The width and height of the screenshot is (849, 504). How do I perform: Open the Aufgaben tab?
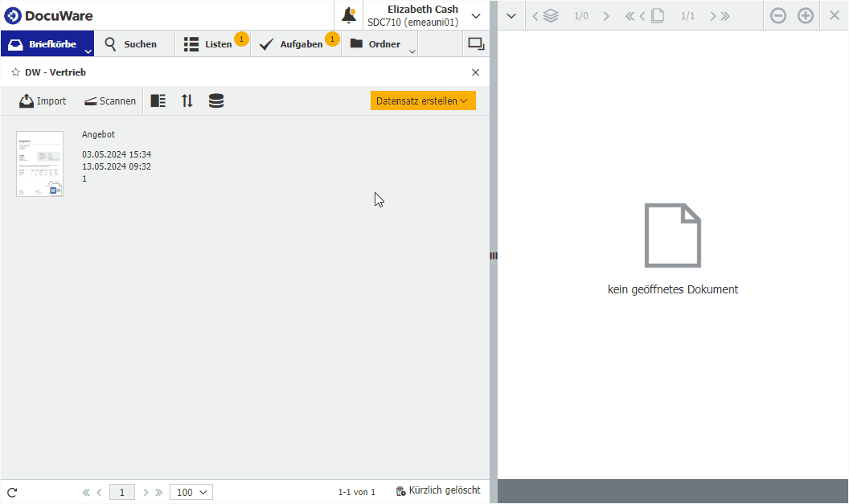[293, 44]
